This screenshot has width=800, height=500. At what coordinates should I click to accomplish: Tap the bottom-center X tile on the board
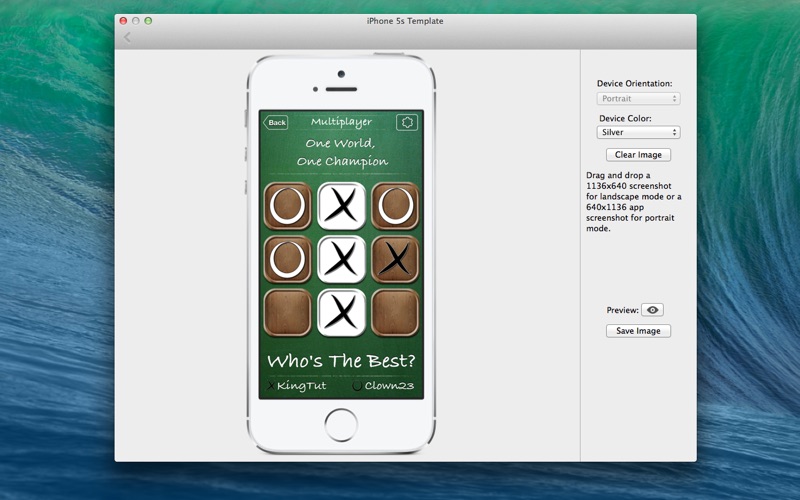click(341, 313)
